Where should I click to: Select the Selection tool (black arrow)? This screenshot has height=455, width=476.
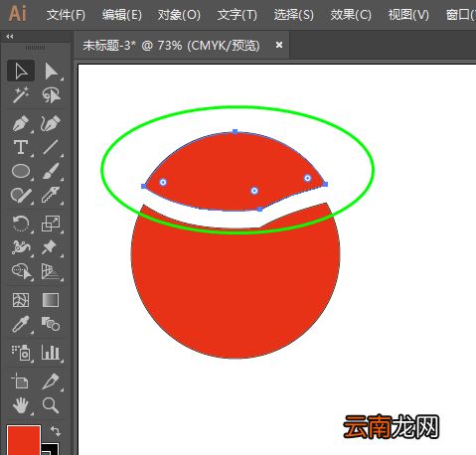click(x=21, y=71)
